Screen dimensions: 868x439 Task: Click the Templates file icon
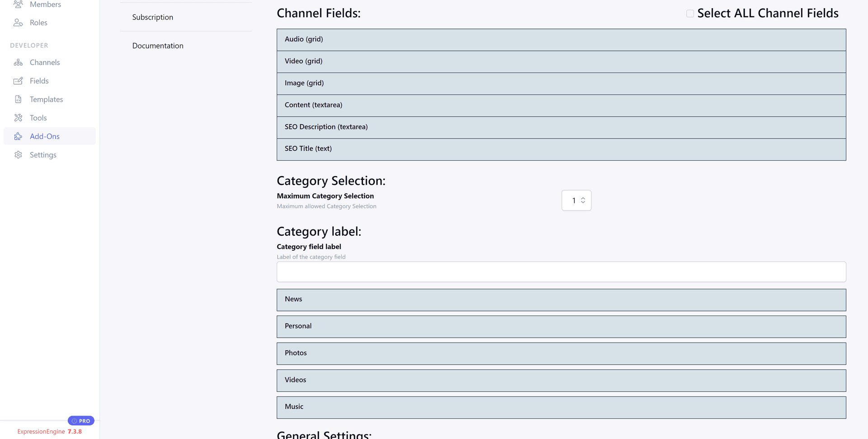[x=18, y=100]
